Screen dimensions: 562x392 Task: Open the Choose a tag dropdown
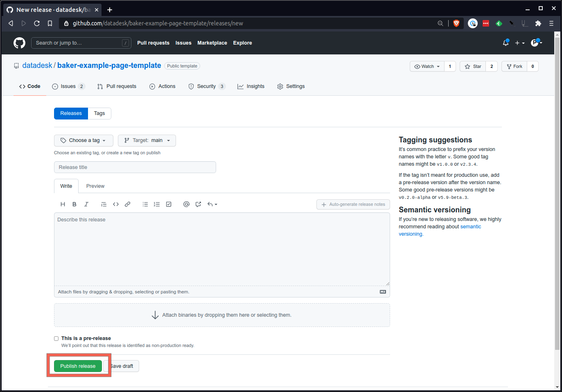(x=84, y=140)
